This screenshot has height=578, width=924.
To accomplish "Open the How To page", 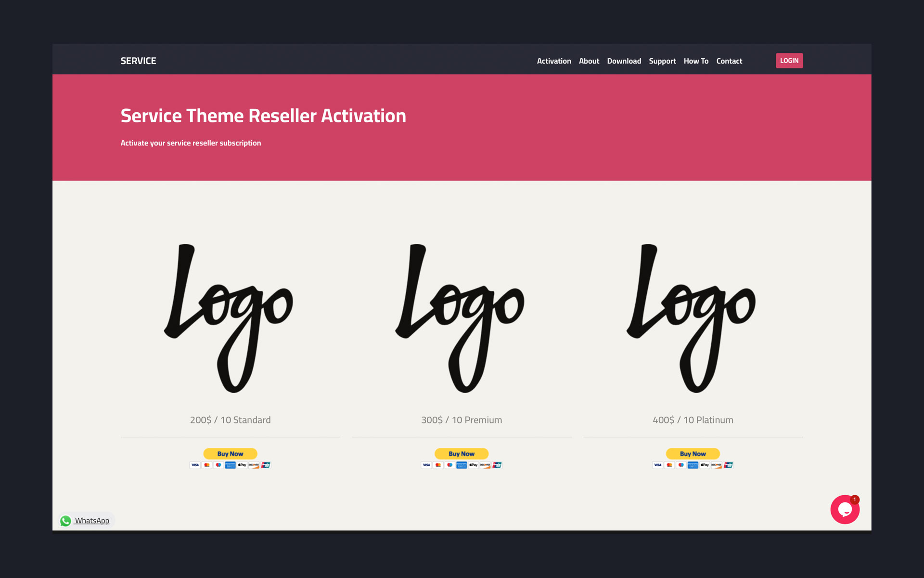I will [x=696, y=61].
